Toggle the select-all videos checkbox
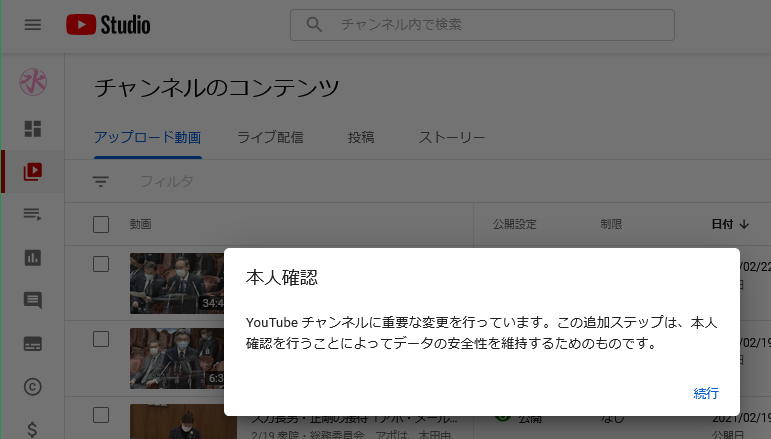Image resolution: width=771 pixels, height=439 pixels. click(x=101, y=224)
